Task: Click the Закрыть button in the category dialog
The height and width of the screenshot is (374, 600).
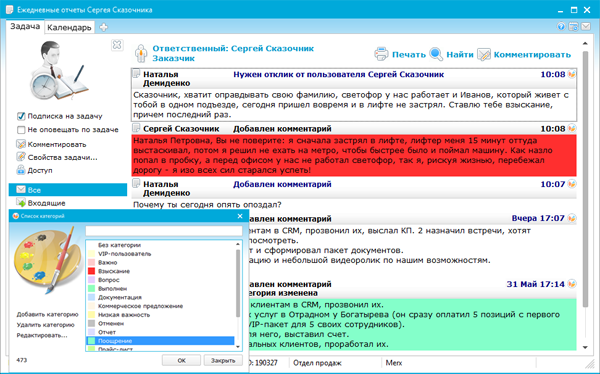Action: point(223,360)
